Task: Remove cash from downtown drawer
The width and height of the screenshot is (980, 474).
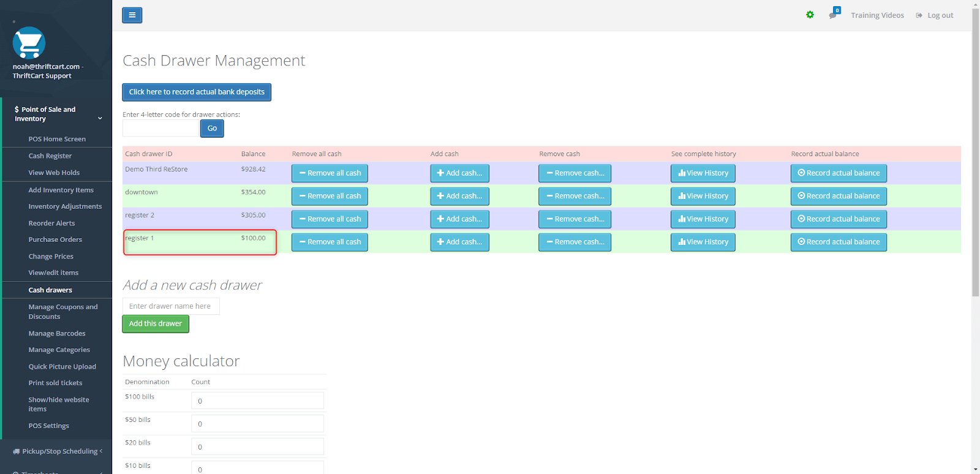Action: click(x=575, y=196)
